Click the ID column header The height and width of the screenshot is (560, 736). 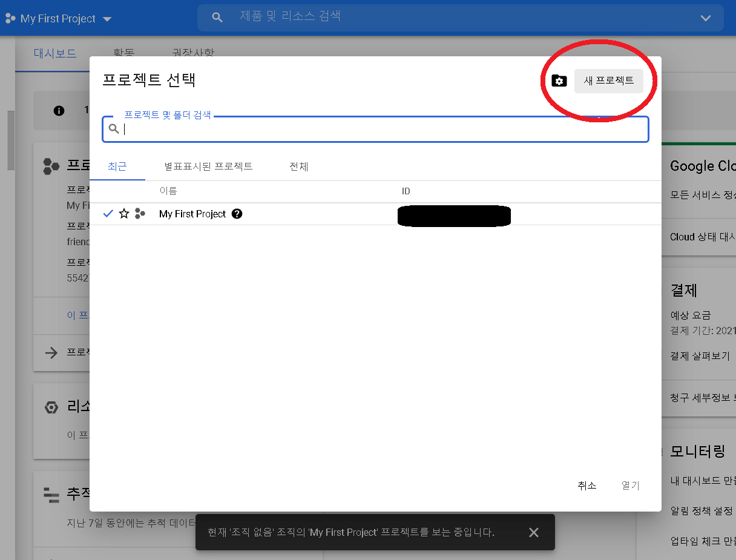click(x=406, y=191)
